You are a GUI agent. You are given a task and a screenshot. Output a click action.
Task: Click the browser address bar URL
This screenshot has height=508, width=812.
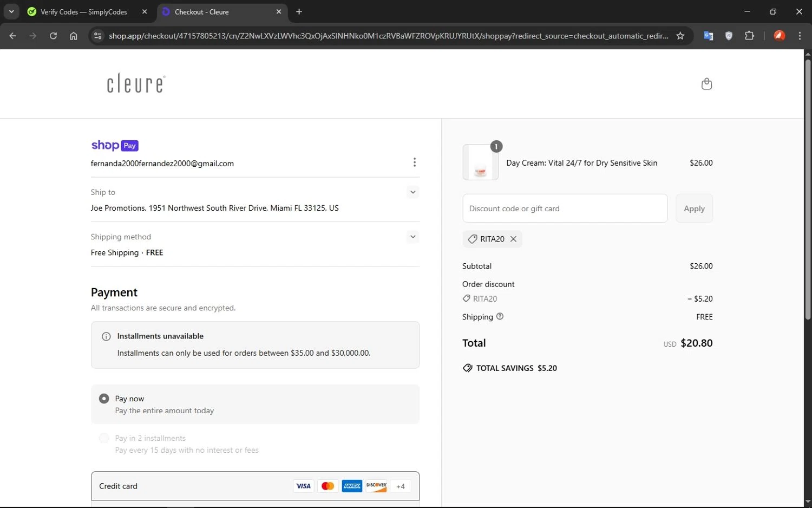[x=388, y=36]
